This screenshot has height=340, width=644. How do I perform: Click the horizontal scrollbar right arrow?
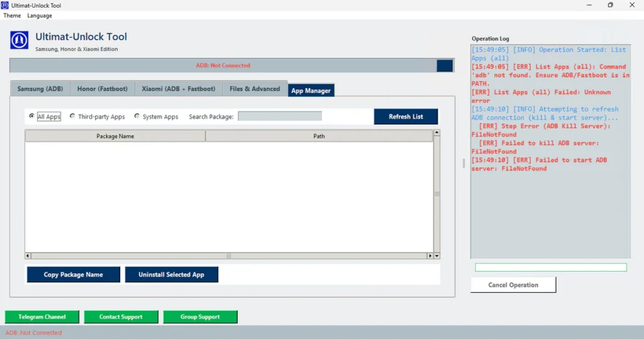[x=430, y=256]
